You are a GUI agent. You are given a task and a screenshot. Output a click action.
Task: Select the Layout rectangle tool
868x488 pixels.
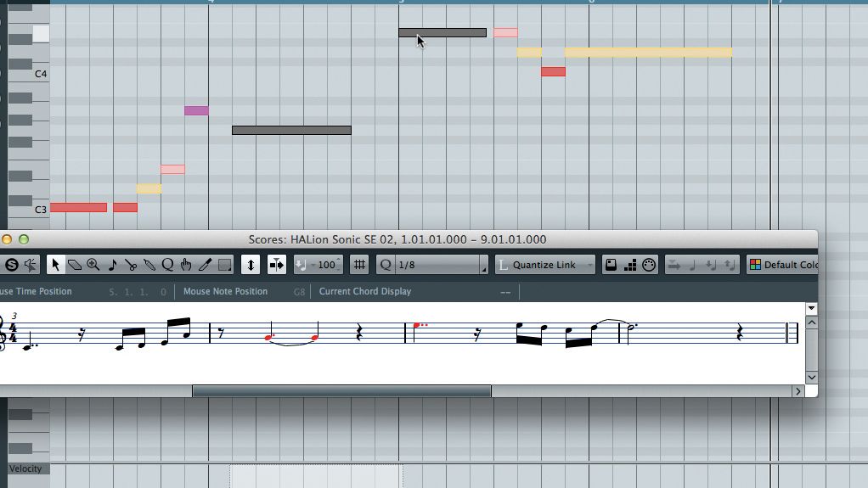point(224,265)
